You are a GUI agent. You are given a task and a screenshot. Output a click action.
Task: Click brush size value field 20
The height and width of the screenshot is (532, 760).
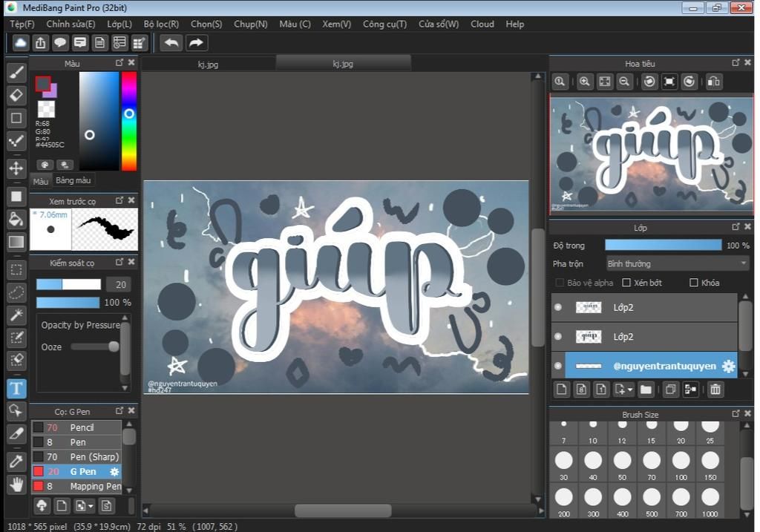click(x=119, y=284)
